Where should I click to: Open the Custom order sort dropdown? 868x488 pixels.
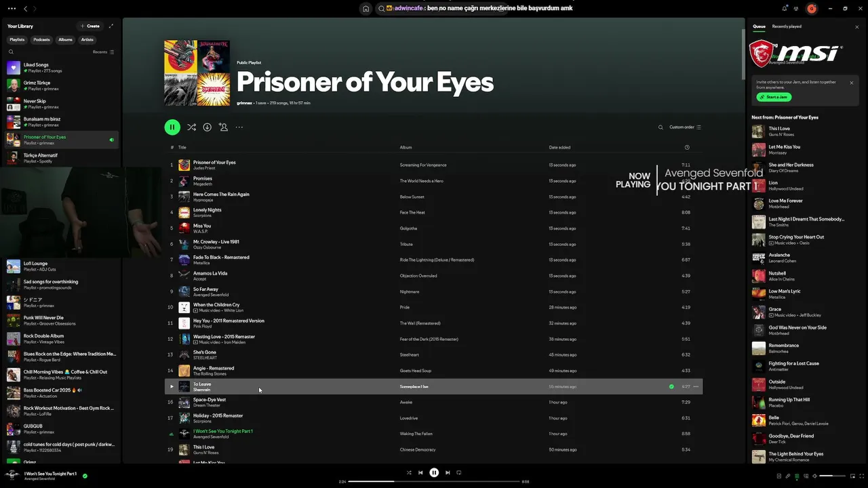coord(685,127)
